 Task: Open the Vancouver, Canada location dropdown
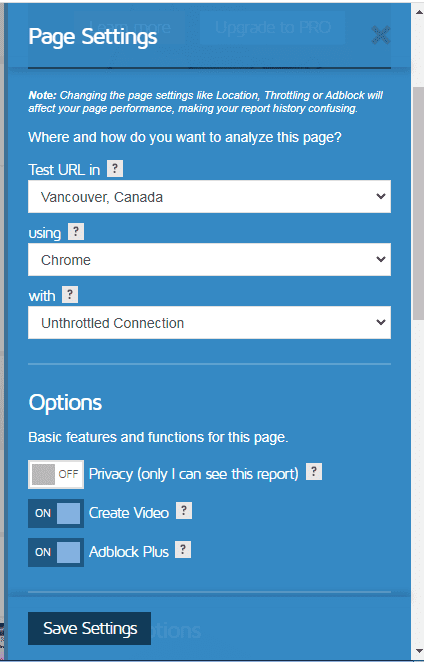pyautogui.click(x=209, y=197)
